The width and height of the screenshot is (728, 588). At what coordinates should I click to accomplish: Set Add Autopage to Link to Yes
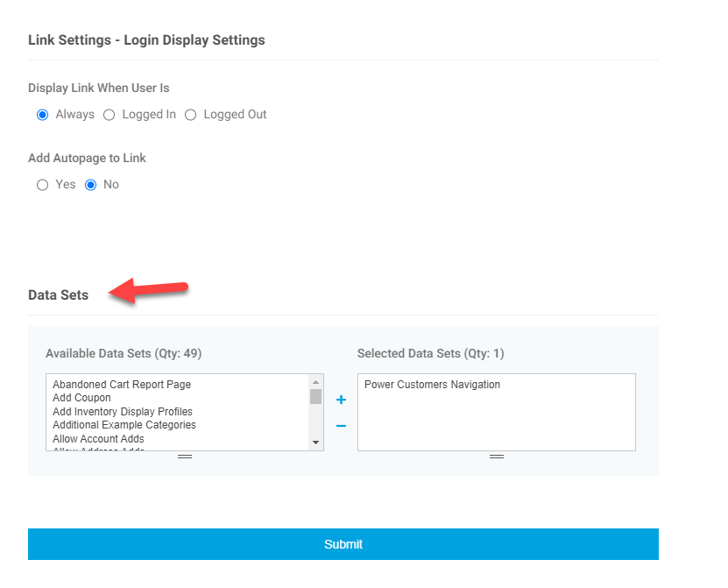(x=42, y=185)
